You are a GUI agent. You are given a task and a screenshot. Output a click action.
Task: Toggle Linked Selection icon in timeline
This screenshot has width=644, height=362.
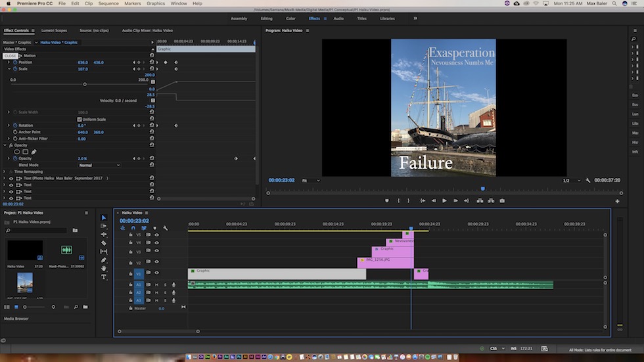coord(144,228)
